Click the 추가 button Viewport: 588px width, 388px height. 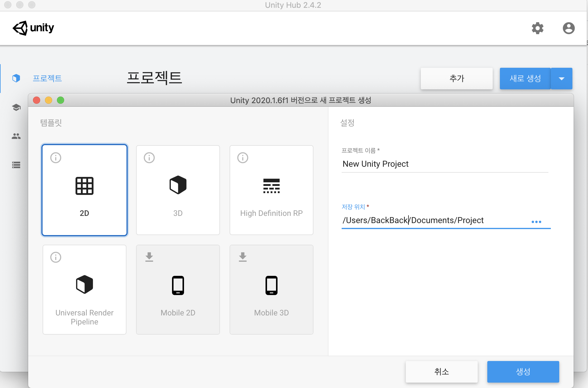pos(456,79)
